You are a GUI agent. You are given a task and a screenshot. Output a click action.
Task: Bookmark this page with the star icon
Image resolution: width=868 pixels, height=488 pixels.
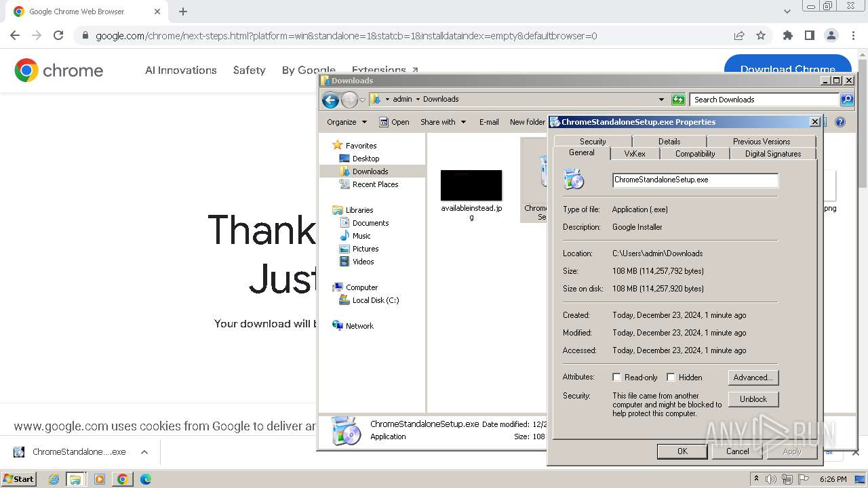coord(761,35)
